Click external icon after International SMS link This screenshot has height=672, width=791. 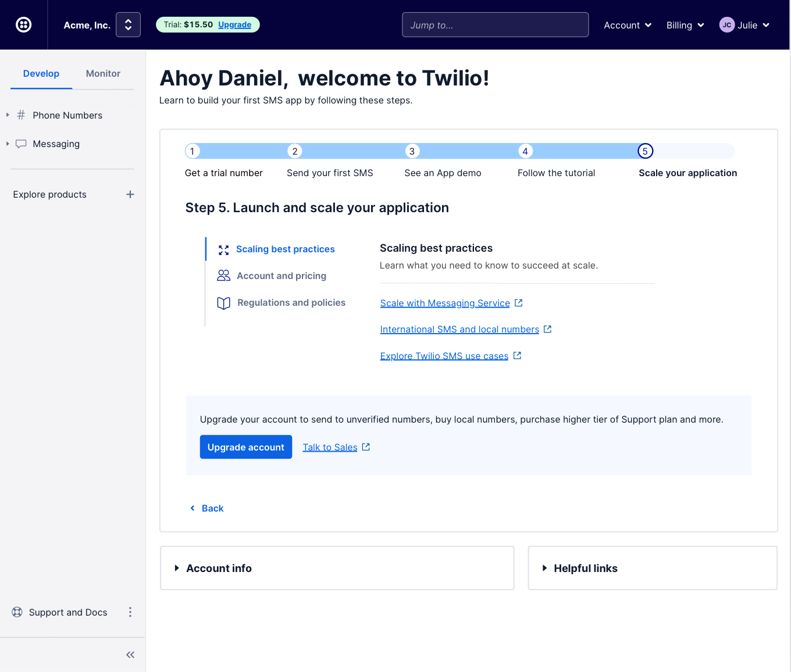click(547, 329)
